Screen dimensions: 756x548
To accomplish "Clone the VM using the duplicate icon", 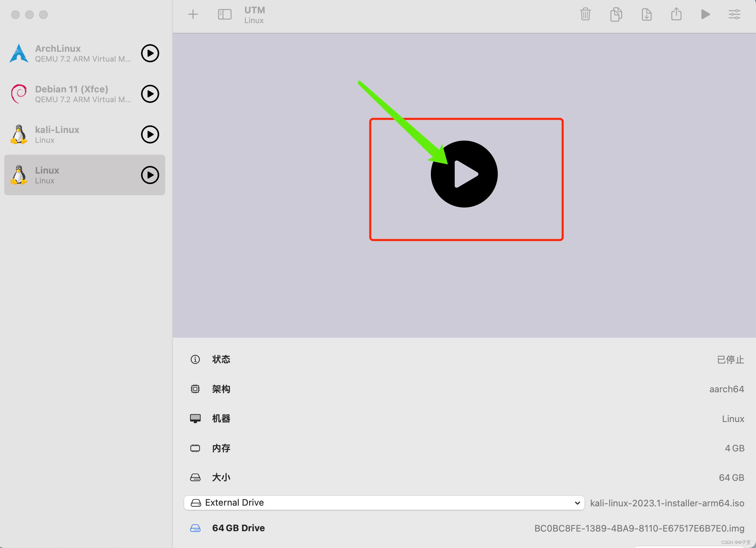I will point(616,14).
